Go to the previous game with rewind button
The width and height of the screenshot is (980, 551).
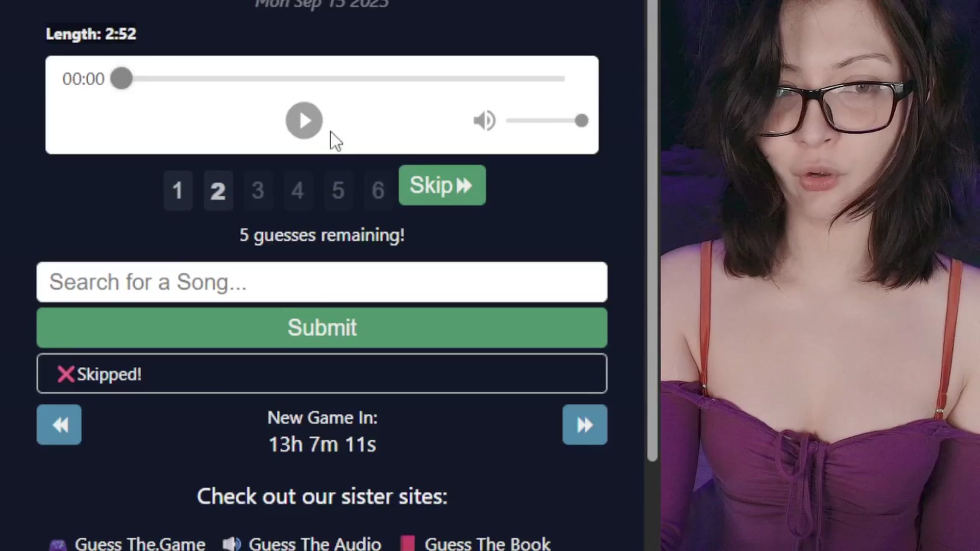(59, 424)
